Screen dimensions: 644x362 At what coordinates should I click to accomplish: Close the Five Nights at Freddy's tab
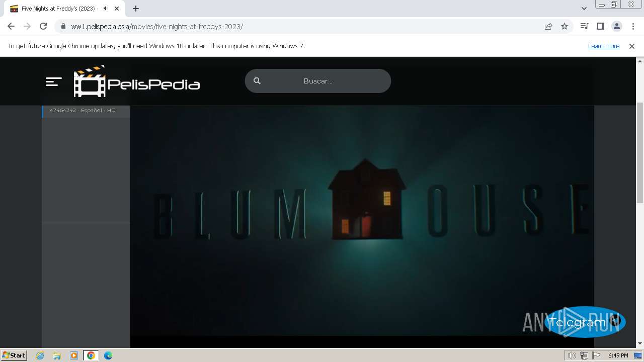pos(117,9)
